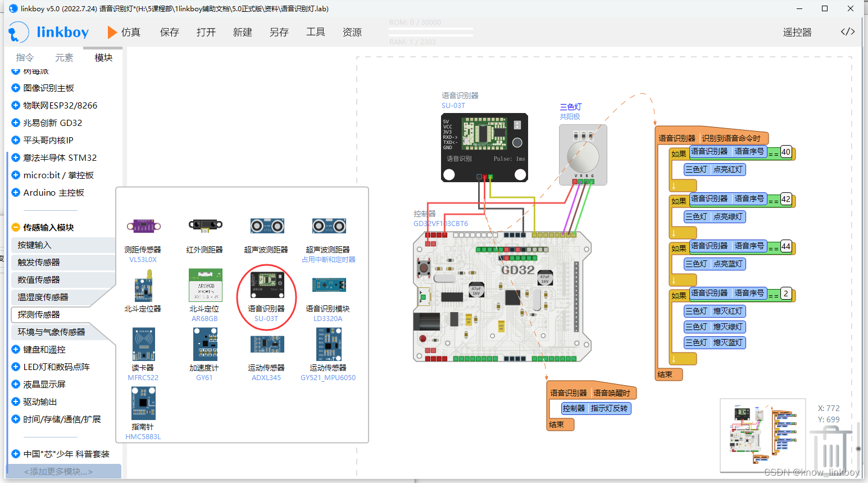Select the 超声波测距器 ultrasonic module icon
The height and width of the screenshot is (483, 868).
pyautogui.click(x=267, y=225)
